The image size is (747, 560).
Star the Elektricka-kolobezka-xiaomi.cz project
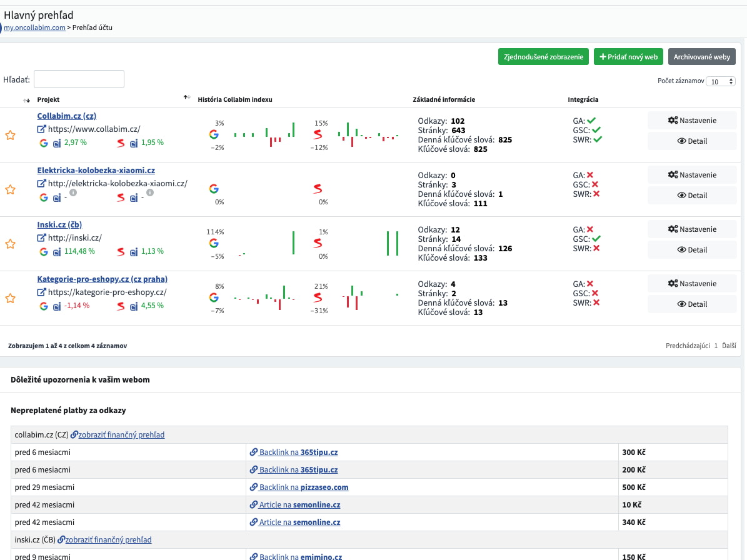point(10,189)
